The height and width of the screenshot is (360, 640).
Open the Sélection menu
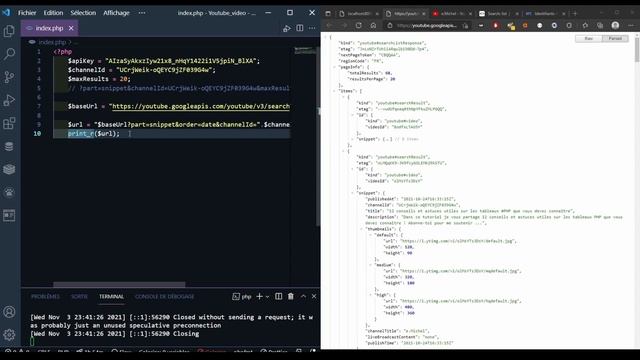point(83,13)
